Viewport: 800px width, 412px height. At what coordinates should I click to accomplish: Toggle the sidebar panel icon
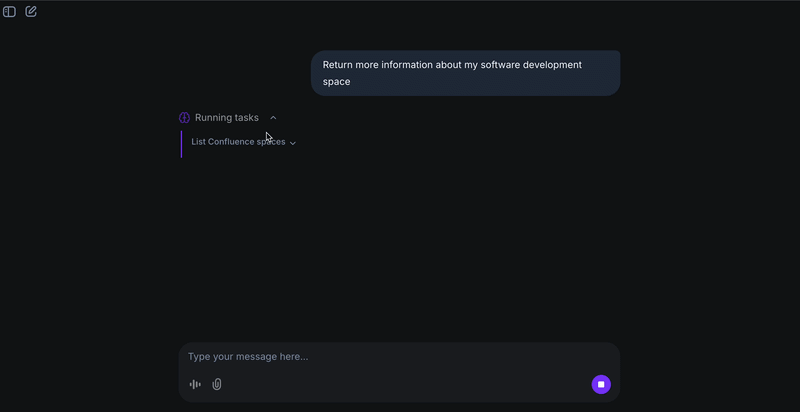[x=9, y=11]
